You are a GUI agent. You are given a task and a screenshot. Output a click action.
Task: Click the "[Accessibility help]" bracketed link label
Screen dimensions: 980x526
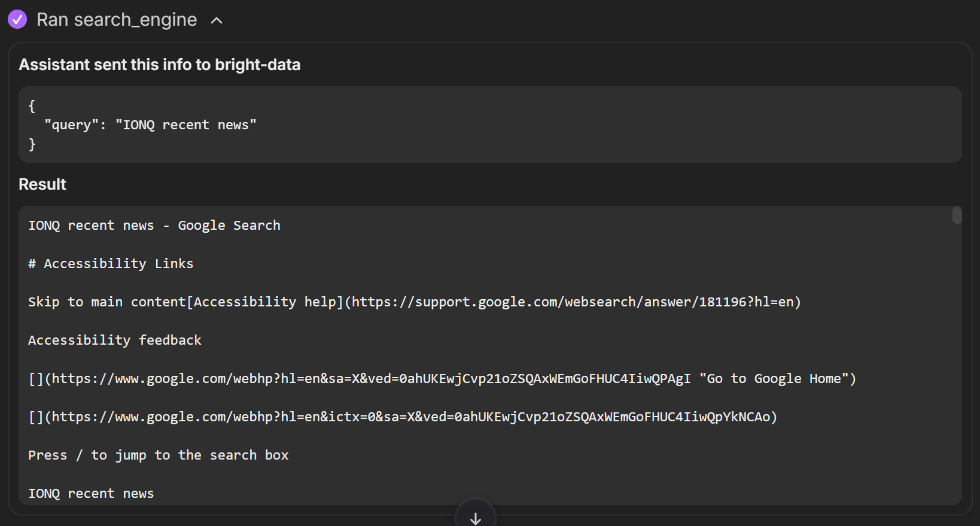click(x=265, y=302)
